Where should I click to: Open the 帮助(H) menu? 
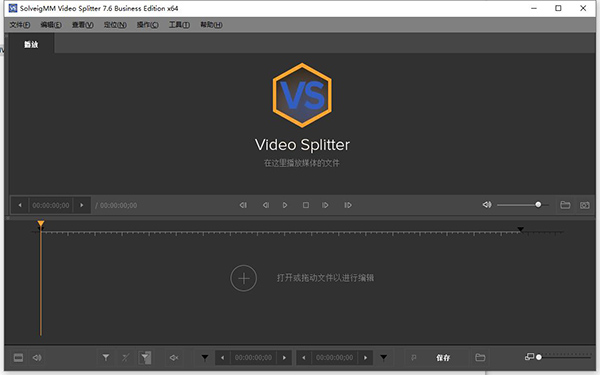[x=211, y=25]
